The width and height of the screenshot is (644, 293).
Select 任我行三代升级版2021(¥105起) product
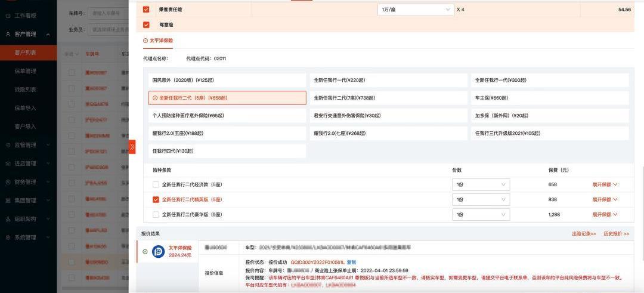(x=550, y=134)
